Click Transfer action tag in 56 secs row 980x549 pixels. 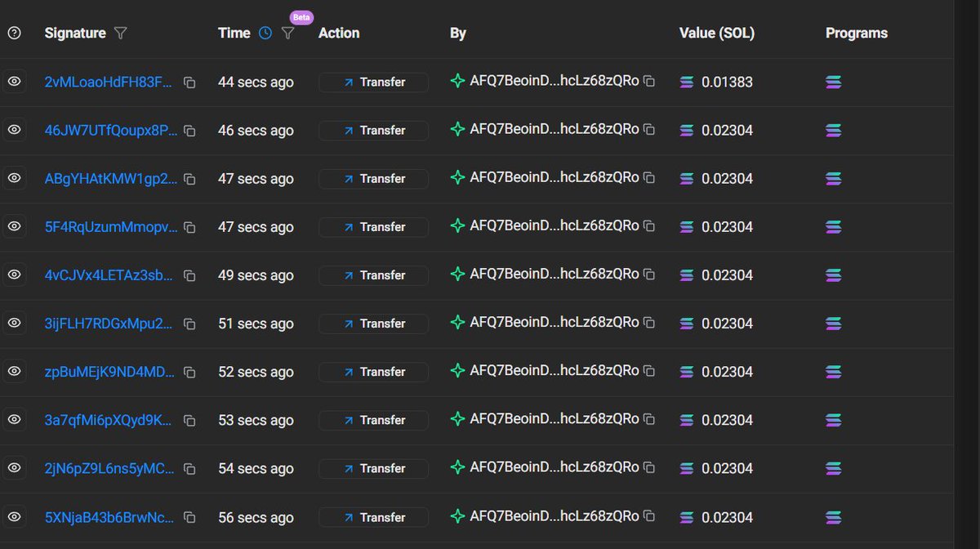pos(373,516)
